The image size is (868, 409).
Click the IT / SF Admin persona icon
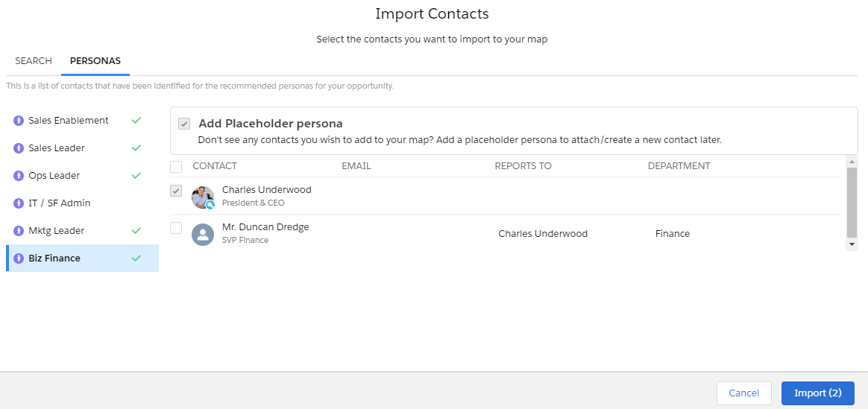pyautogui.click(x=18, y=203)
